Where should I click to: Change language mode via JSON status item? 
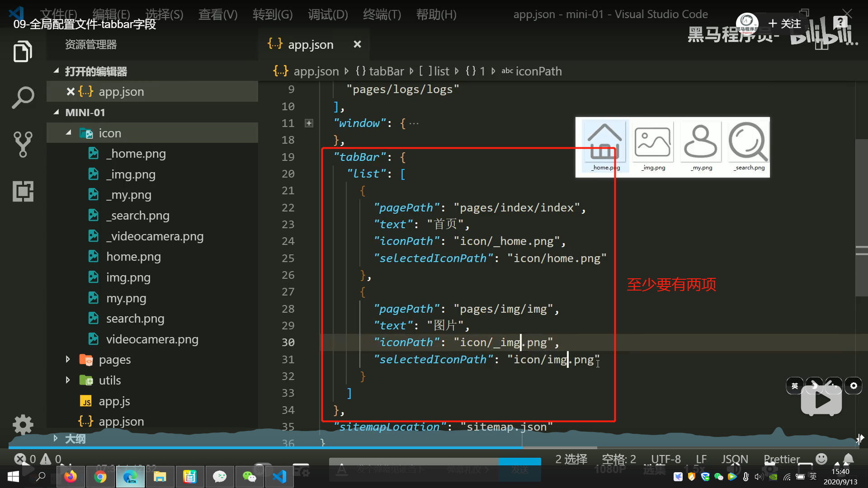click(x=735, y=459)
